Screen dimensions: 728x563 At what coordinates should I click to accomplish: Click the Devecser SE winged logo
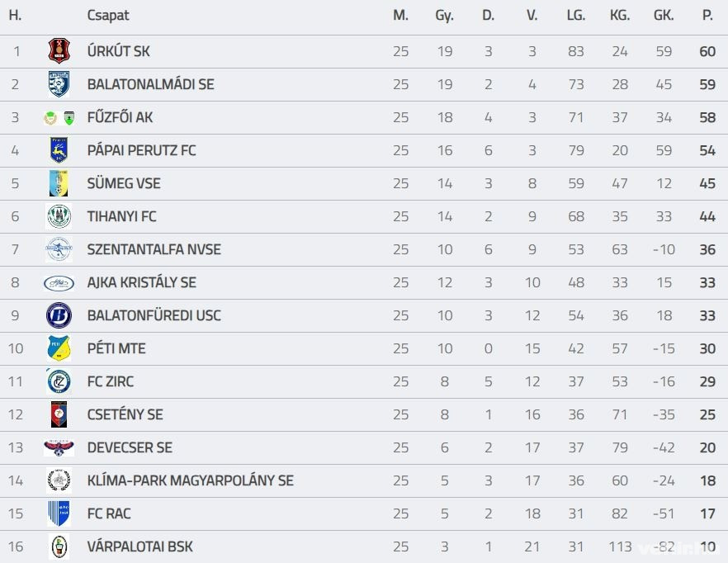click(x=59, y=447)
